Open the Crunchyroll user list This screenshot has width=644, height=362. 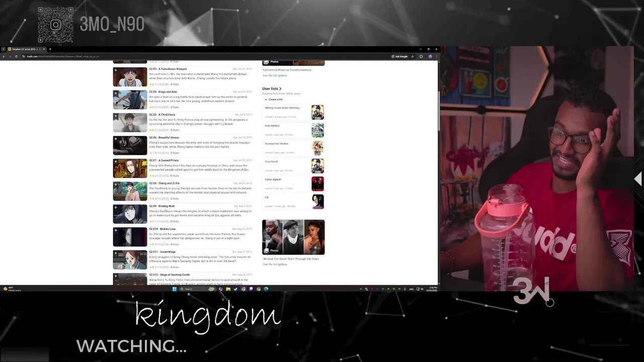pos(271,161)
